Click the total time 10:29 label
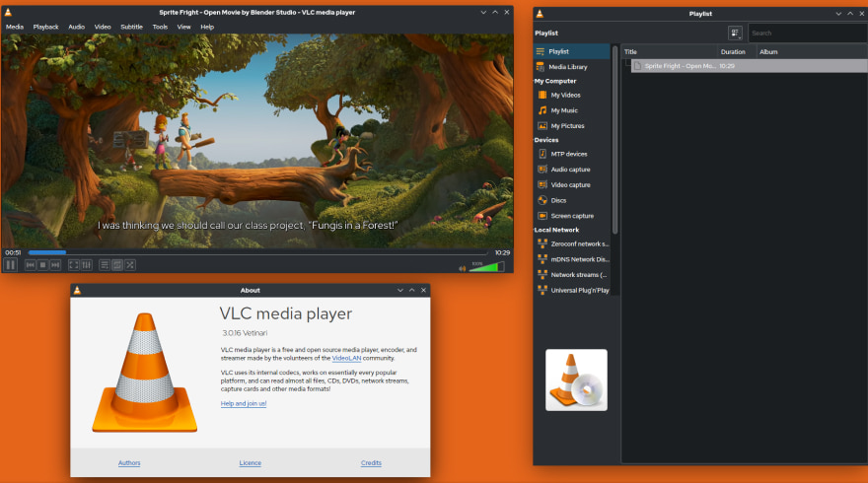 [502, 252]
